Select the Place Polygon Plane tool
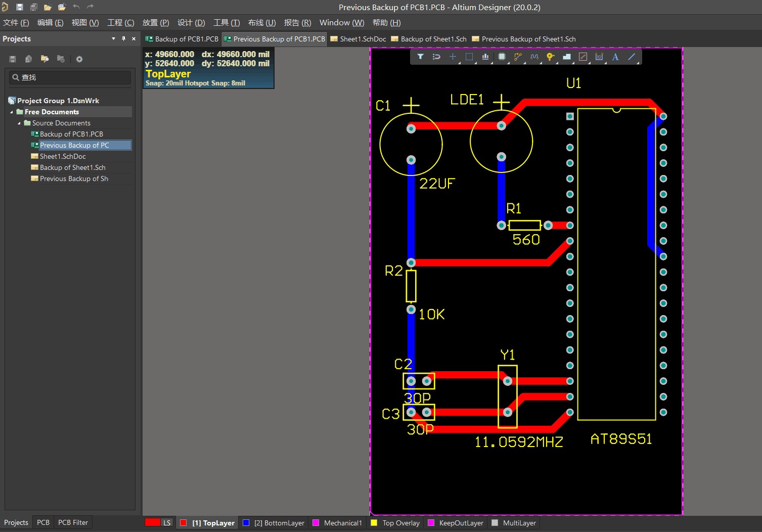762x532 pixels. point(567,57)
